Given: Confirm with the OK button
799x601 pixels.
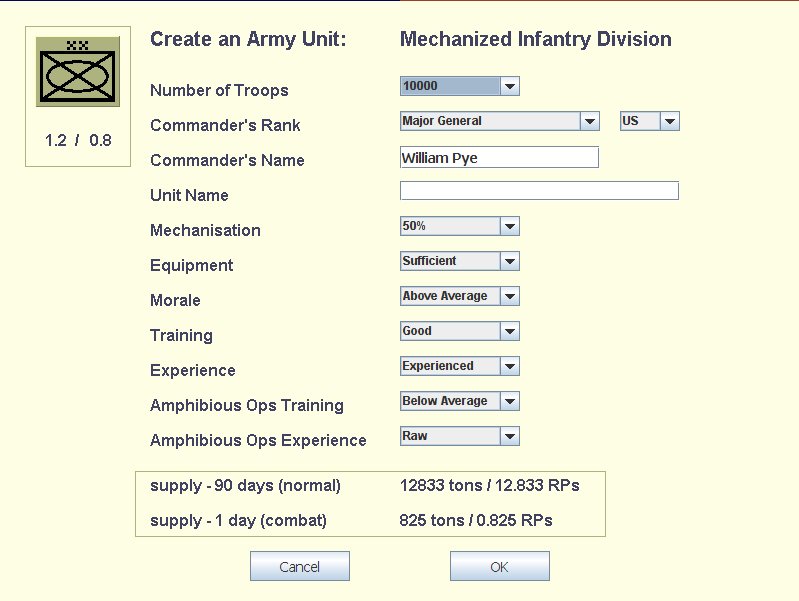Looking at the screenshot, I should tap(499, 567).
